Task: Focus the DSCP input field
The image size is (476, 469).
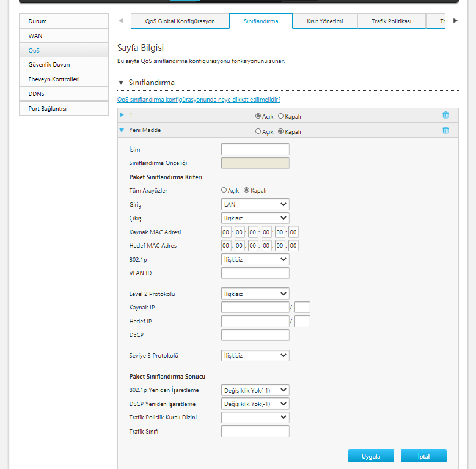Action: tap(255, 335)
